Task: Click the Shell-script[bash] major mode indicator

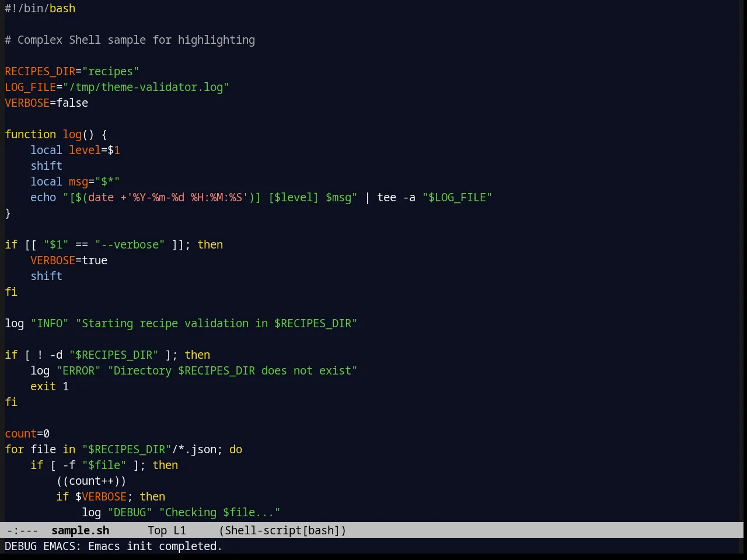Action: tap(282, 530)
